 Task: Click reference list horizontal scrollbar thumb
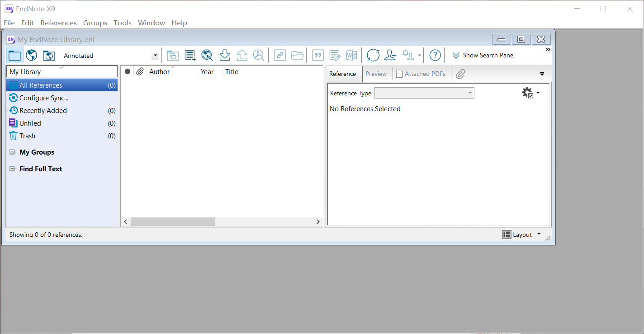(173, 222)
